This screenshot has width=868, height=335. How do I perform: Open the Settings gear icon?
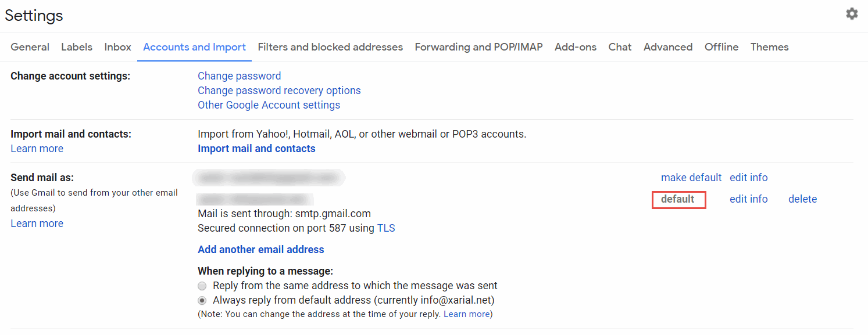pyautogui.click(x=852, y=13)
